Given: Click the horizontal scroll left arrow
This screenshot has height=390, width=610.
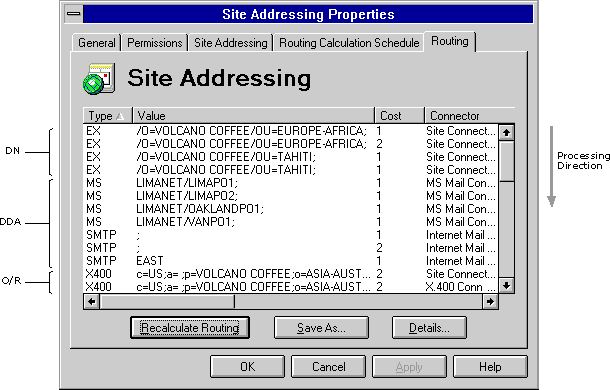Looking at the screenshot, I should pyautogui.click(x=91, y=301).
